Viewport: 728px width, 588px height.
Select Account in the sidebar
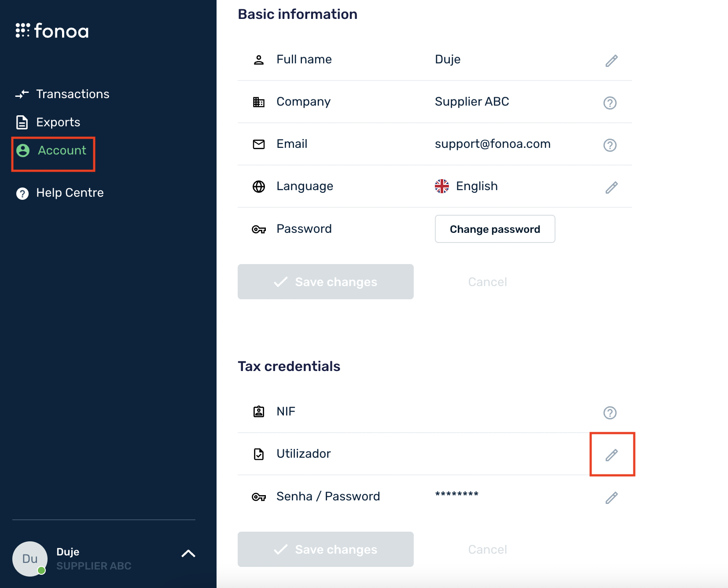tap(62, 151)
